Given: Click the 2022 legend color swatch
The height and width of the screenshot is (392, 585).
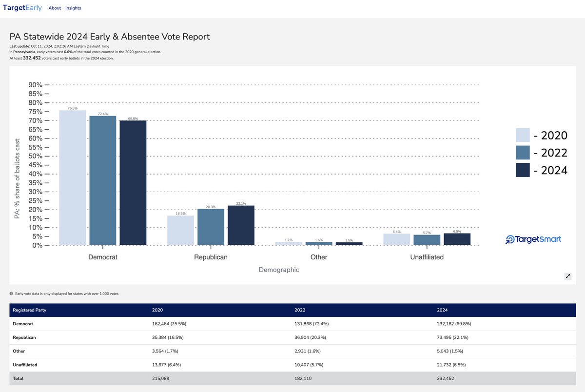Looking at the screenshot, I should tap(523, 153).
